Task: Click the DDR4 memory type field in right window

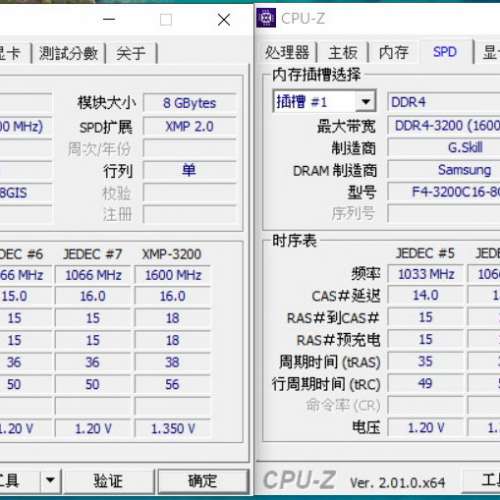Action: pos(443,102)
